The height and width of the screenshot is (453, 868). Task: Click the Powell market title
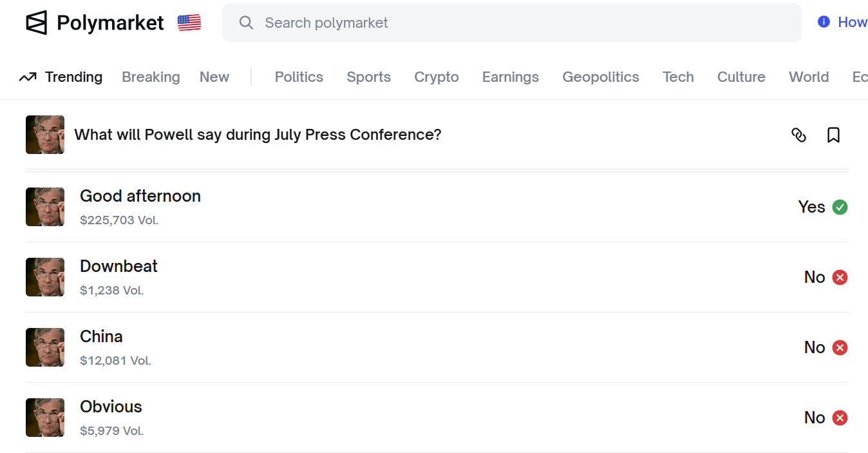pos(258,135)
